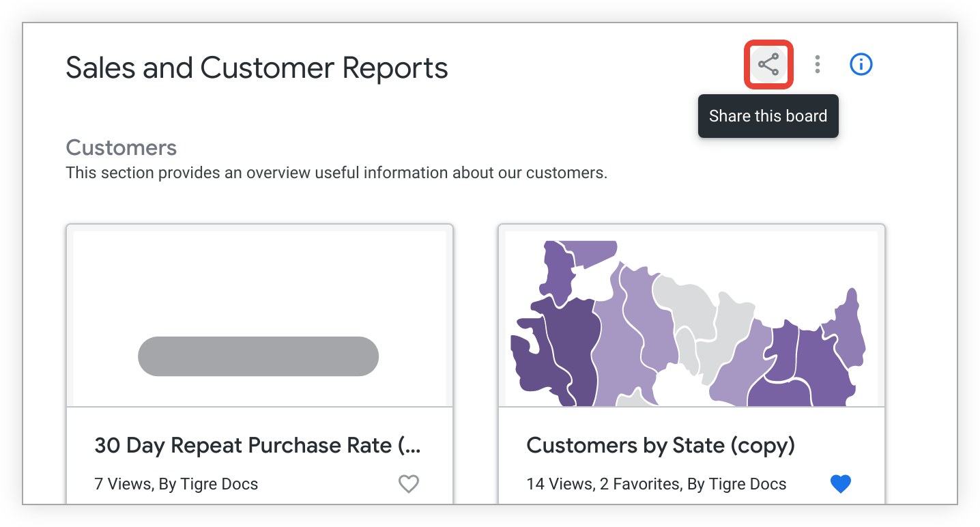The width and height of the screenshot is (980, 527).
Task: Open the three-dot board options menu
Action: (817, 65)
